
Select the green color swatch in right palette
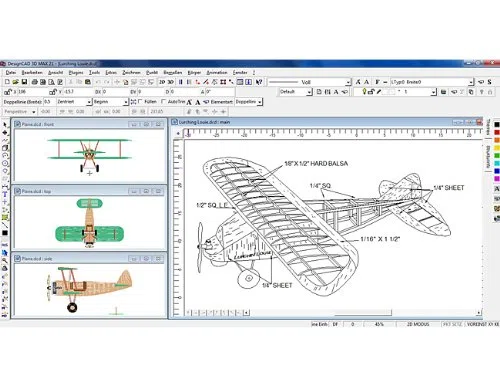(x=497, y=156)
